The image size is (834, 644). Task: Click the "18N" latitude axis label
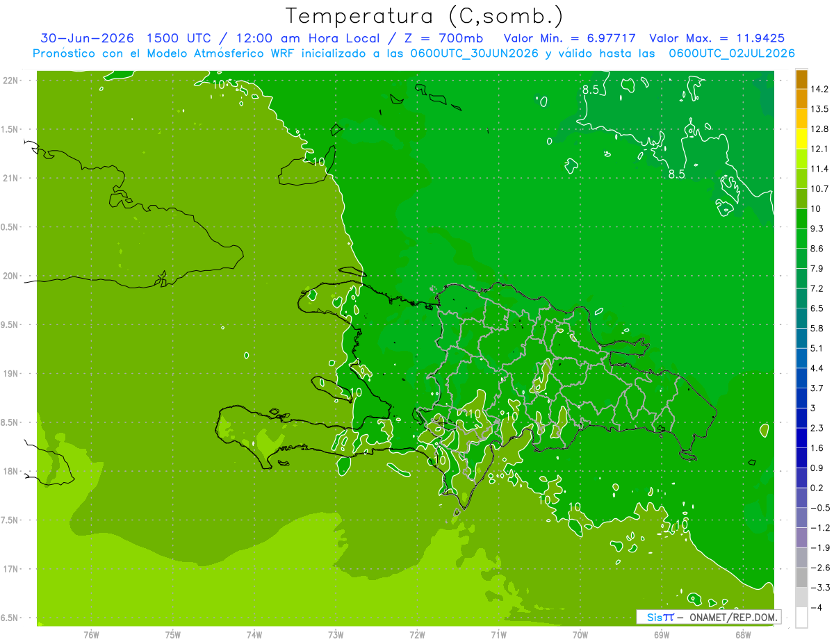pos(10,471)
